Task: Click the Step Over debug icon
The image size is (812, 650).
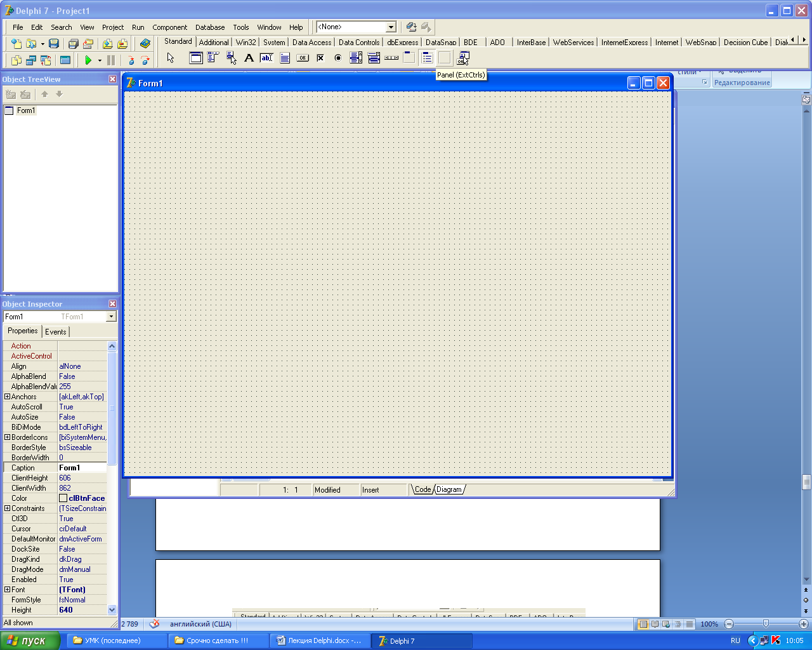Action: click(x=145, y=60)
